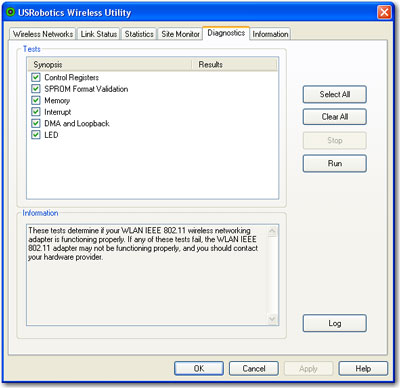Click the disabled Stop button
The height and width of the screenshot is (388, 400).
click(335, 140)
